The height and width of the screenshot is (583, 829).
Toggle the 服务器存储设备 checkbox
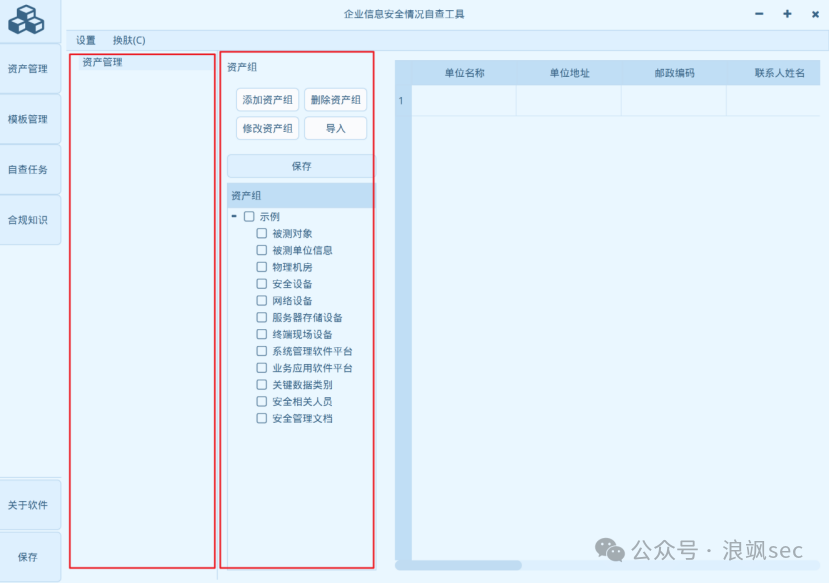262,317
